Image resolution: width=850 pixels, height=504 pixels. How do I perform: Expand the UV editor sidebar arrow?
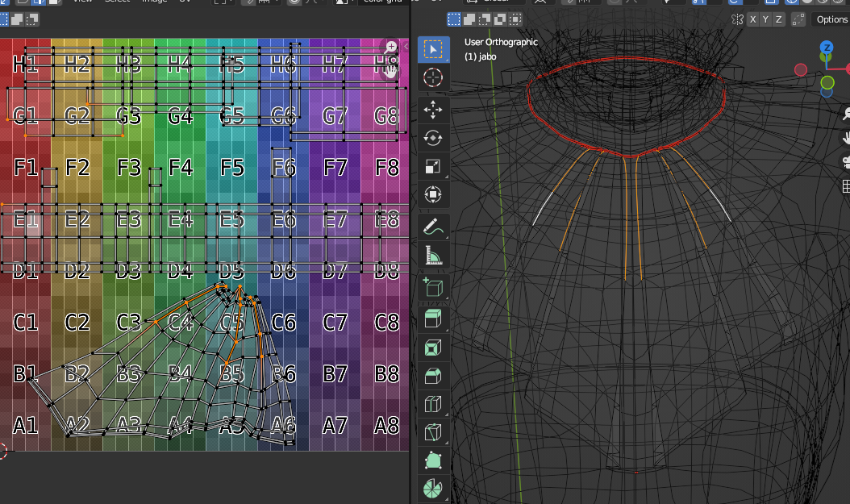(x=406, y=47)
